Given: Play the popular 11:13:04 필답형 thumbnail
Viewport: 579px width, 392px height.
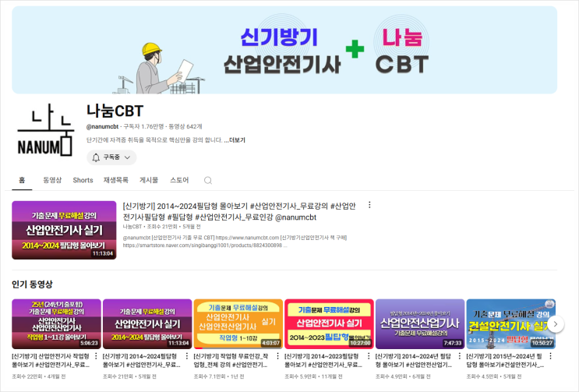Looking at the screenshot, I should click(x=147, y=323).
